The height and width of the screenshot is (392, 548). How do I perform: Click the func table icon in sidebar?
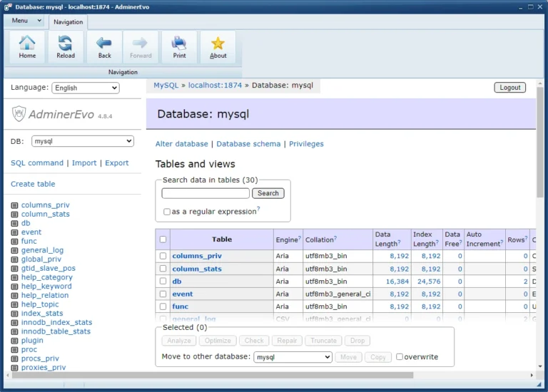pyautogui.click(x=15, y=242)
